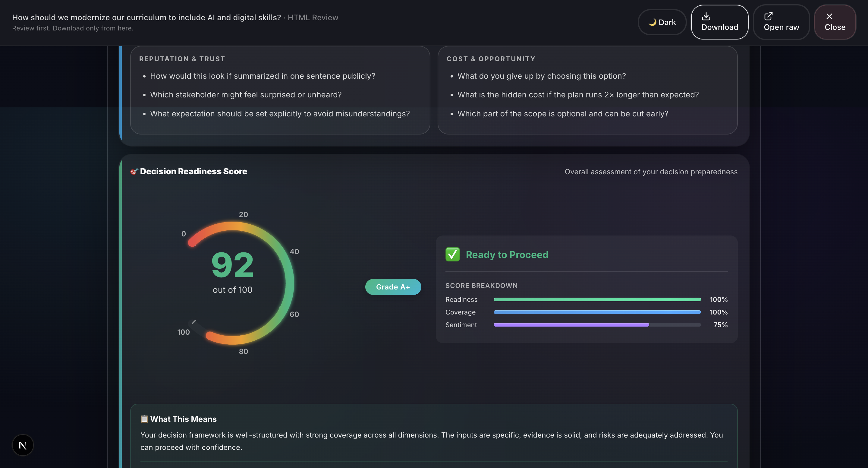Click the Close X icon
This screenshot has height=468, width=868.
coord(829,16)
